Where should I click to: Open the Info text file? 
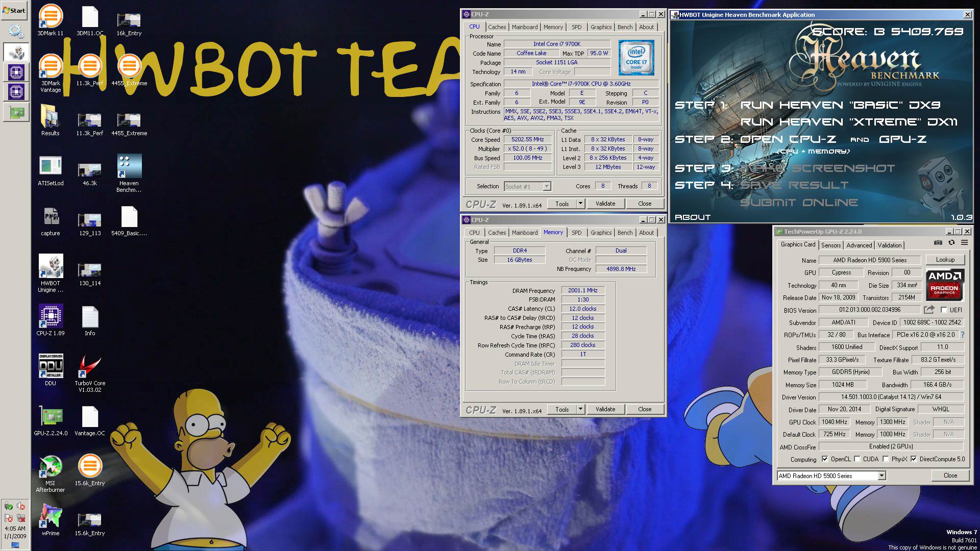pos(90,320)
